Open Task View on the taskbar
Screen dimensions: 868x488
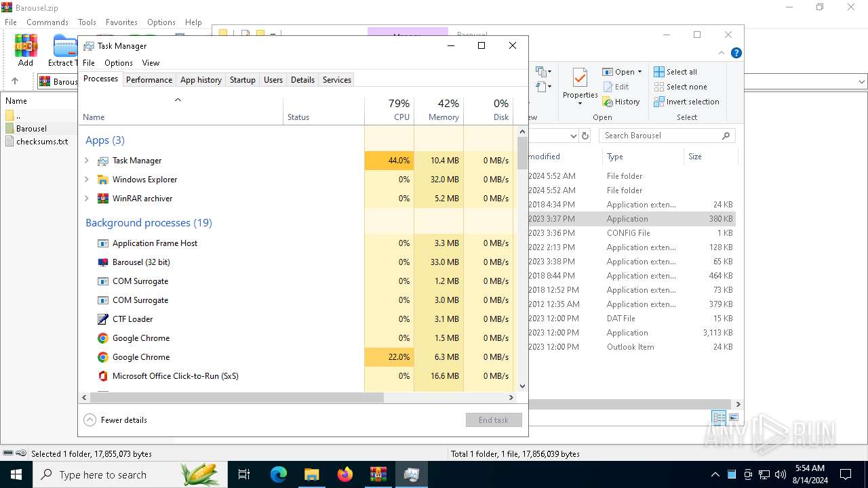click(x=244, y=474)
